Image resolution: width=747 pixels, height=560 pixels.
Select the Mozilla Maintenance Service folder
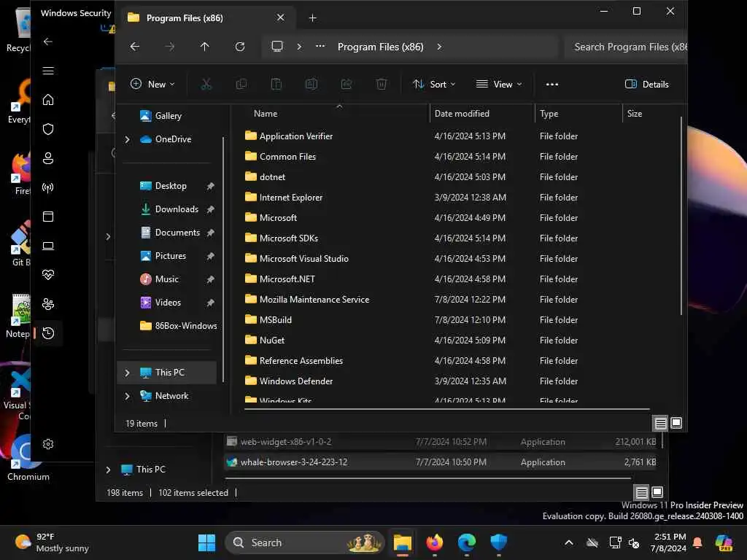[x=314, y=300]
